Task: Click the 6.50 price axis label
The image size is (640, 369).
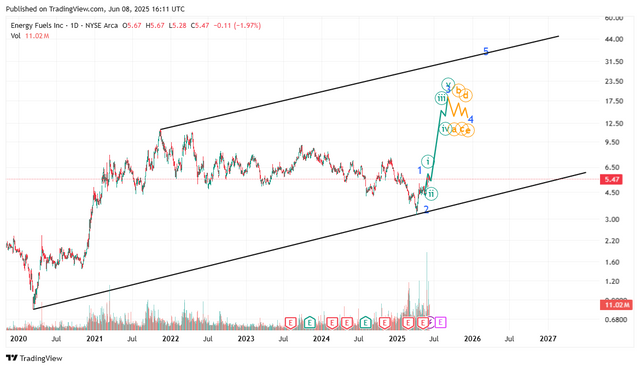Action: (613, 167)
